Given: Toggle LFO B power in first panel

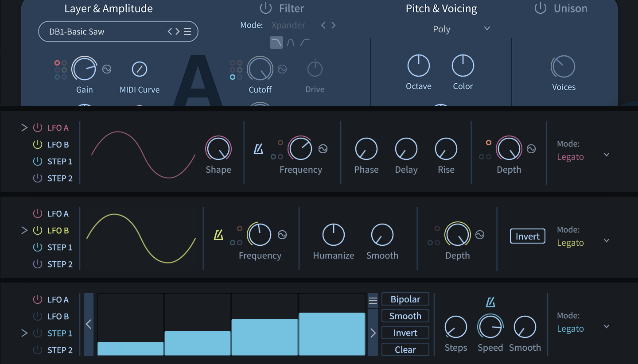Looking at the screenshot, I should (38, 145).
